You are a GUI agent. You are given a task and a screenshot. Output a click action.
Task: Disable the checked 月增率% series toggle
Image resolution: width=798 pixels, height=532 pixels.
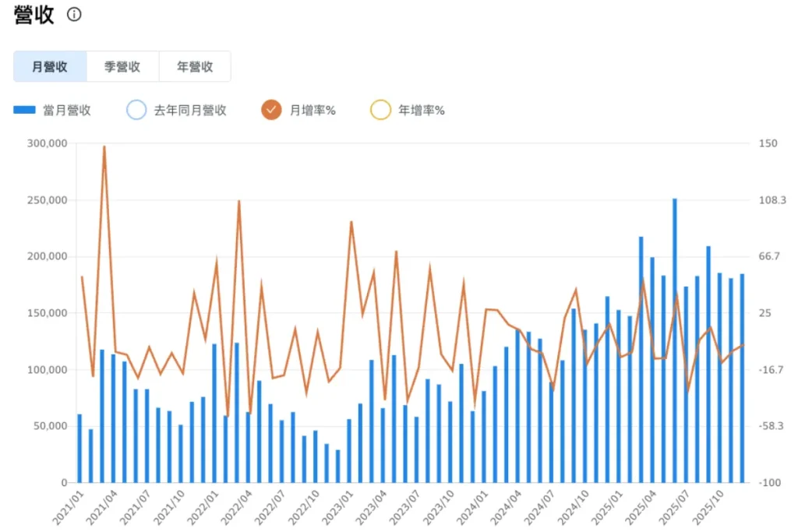tap(271, 110)
